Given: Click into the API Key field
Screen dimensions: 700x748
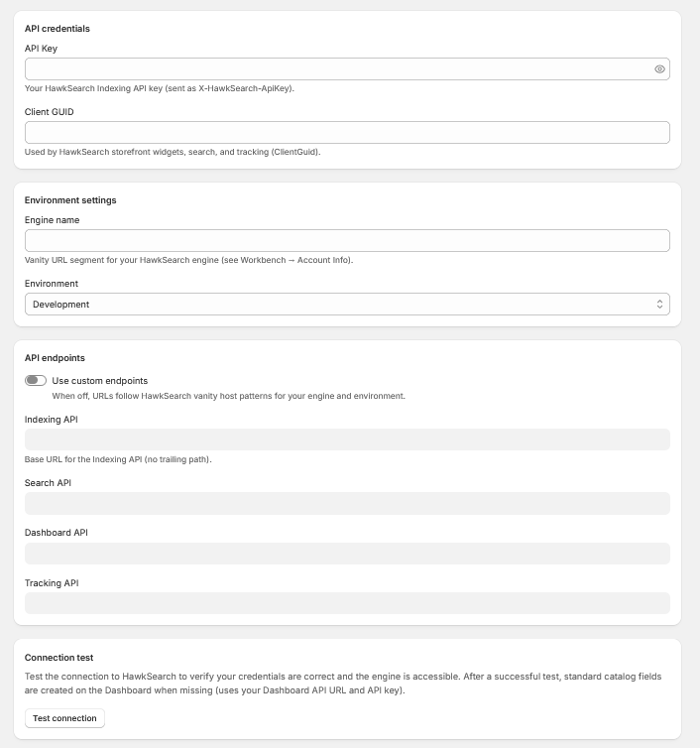Looking at the screenshot, I should tap(347, 69).
